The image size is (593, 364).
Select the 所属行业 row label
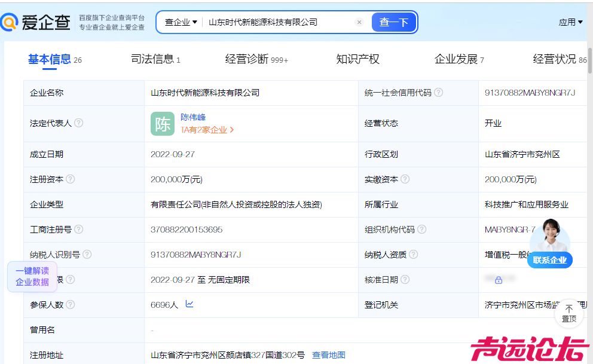point(381,204)
